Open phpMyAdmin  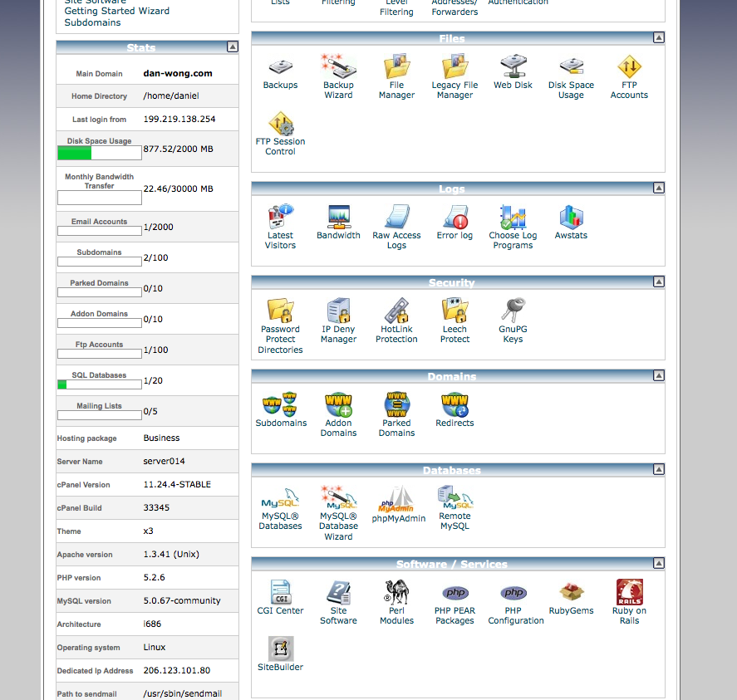tap(396, 499)
